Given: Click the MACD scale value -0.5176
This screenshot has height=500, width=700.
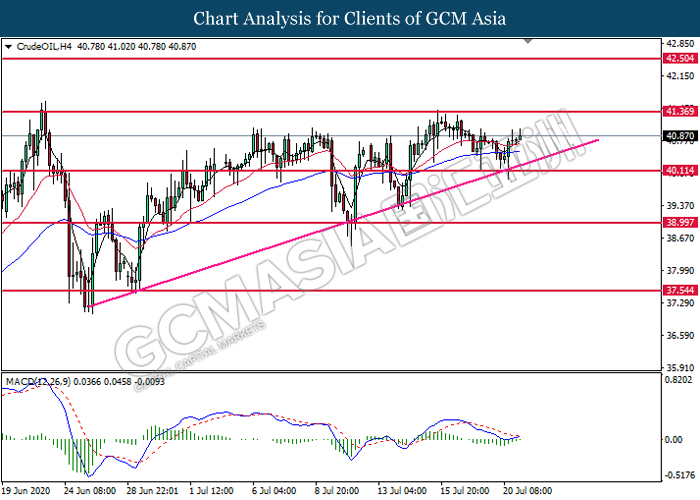Looking at the screenshot, I should pyautogui.click(x=679, y=475).
